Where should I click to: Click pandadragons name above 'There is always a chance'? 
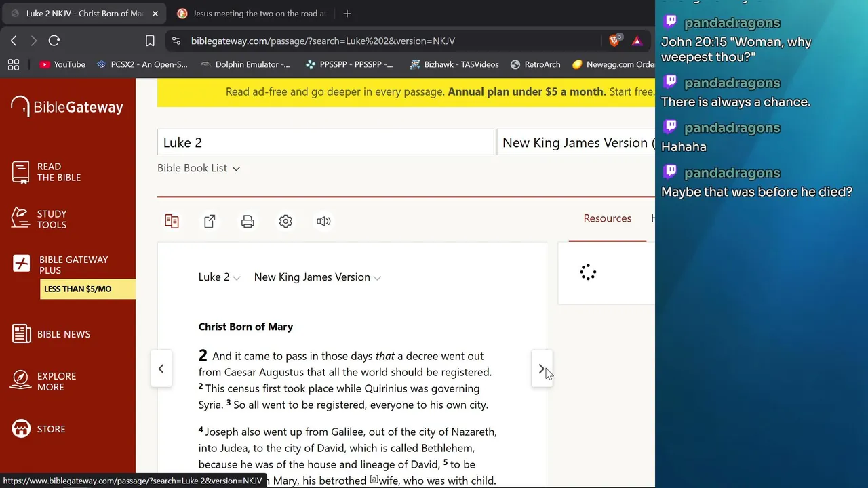(x=732, y=83)
